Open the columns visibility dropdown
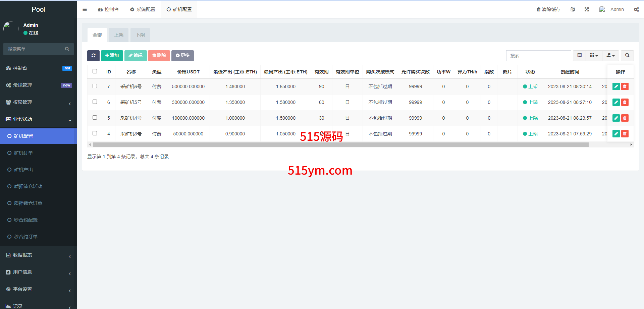Viewport: 644px width, 309px height. tap(594, 56)
